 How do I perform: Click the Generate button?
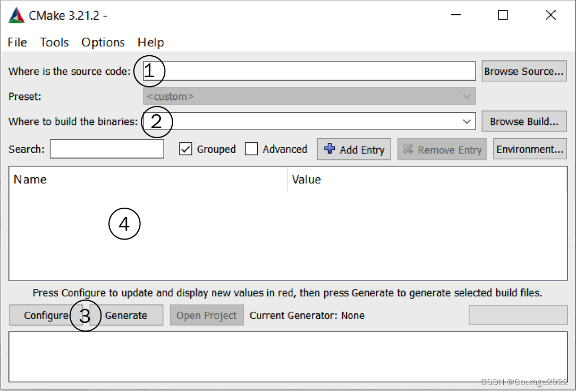126,316
